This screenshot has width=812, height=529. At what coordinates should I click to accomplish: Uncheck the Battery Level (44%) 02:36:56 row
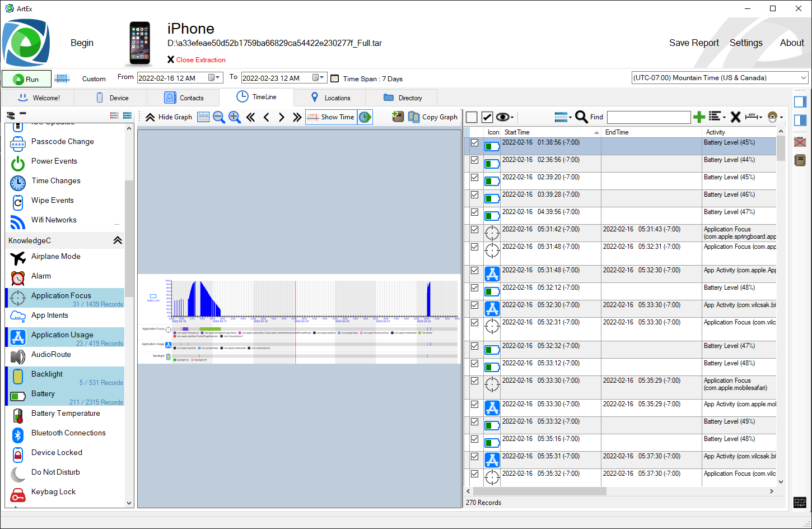[475, 160]
